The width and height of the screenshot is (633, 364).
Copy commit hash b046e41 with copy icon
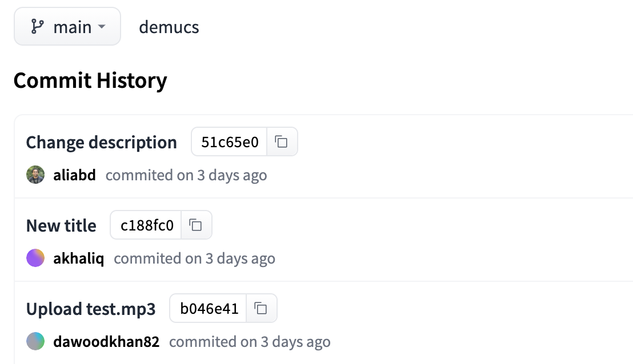point(261,308)
